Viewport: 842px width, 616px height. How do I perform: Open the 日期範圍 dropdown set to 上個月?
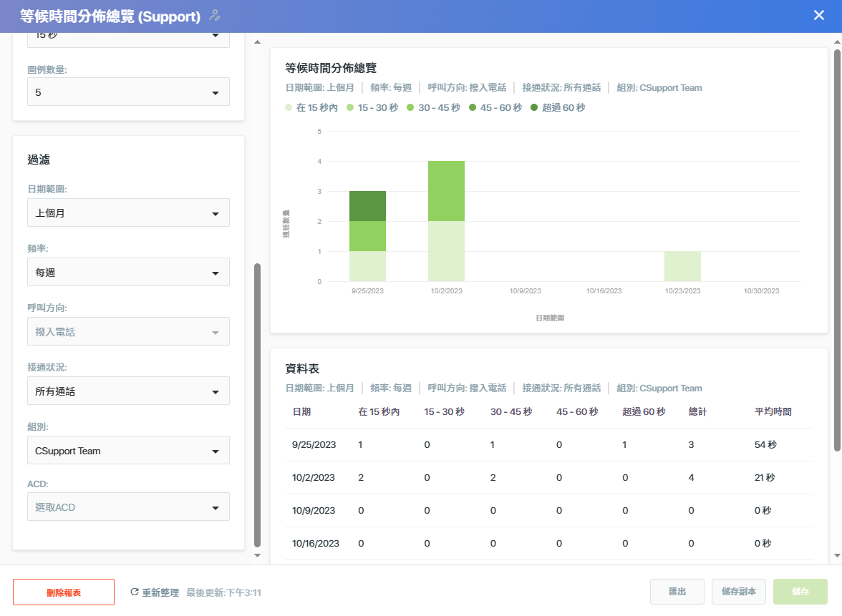coord(128,213)
